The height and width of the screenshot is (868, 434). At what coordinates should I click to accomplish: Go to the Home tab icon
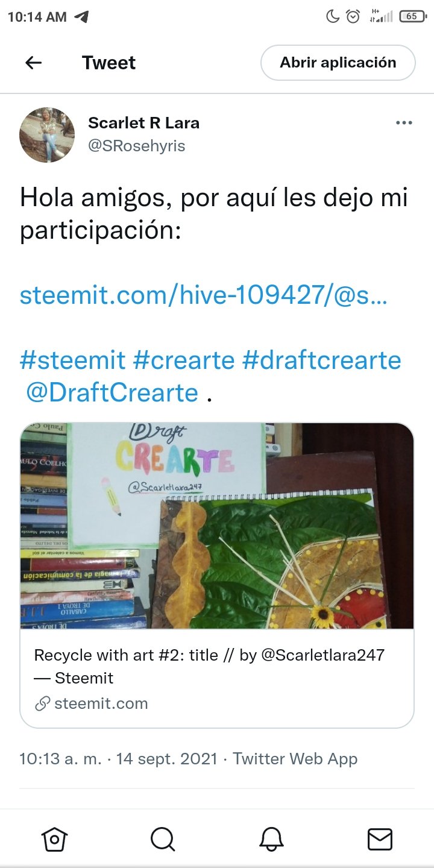coord(54,839)
